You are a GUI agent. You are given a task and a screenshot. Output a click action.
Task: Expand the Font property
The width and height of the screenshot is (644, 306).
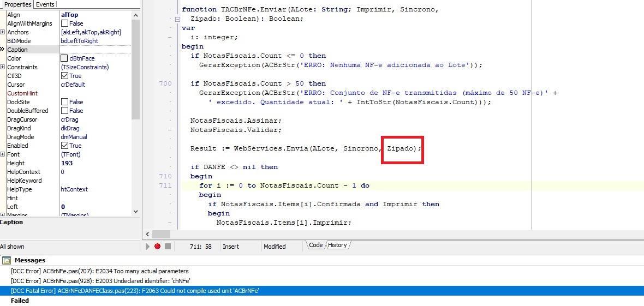click(x=3, y=154)
